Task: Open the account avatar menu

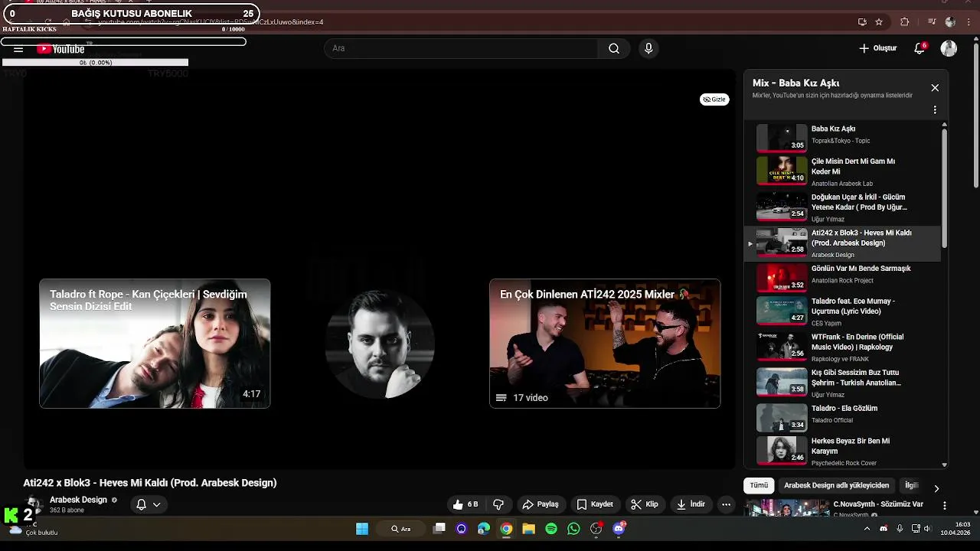Action: [949, 48]
